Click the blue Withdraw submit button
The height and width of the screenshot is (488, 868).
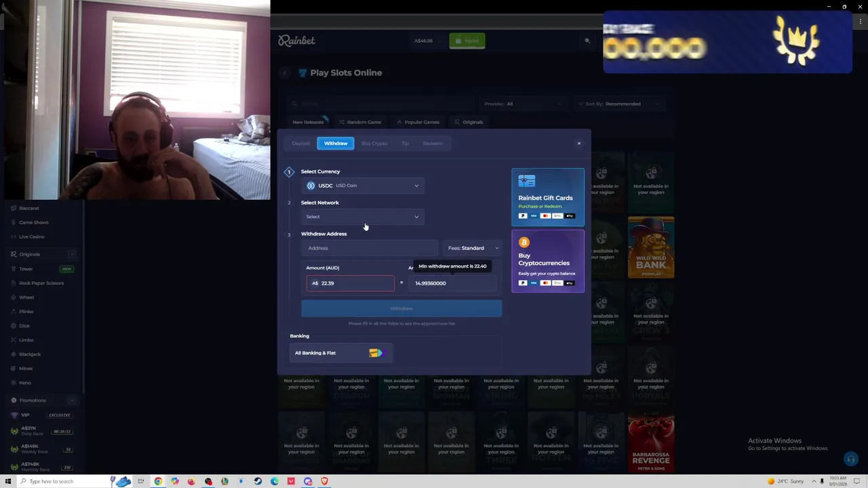coord(401,308)
